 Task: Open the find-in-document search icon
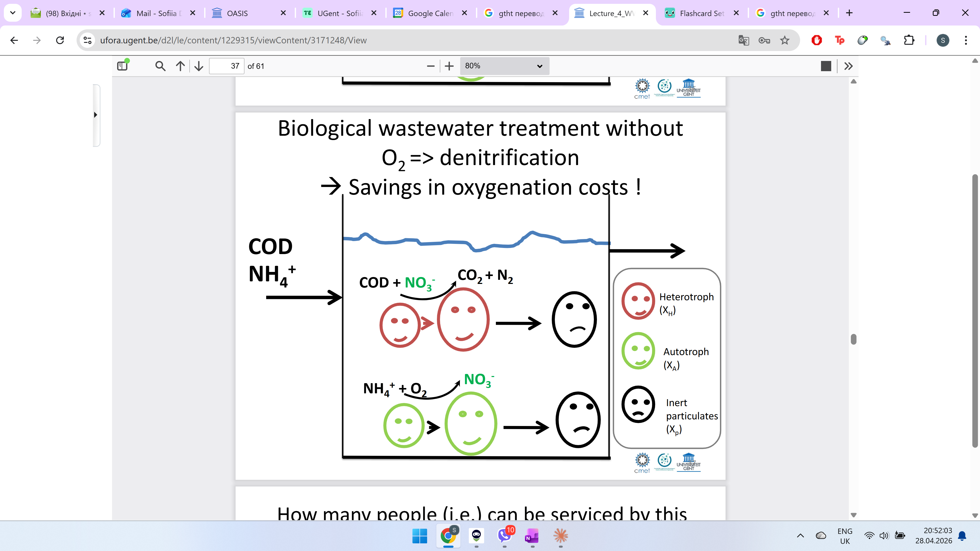[x=160, y=66]
